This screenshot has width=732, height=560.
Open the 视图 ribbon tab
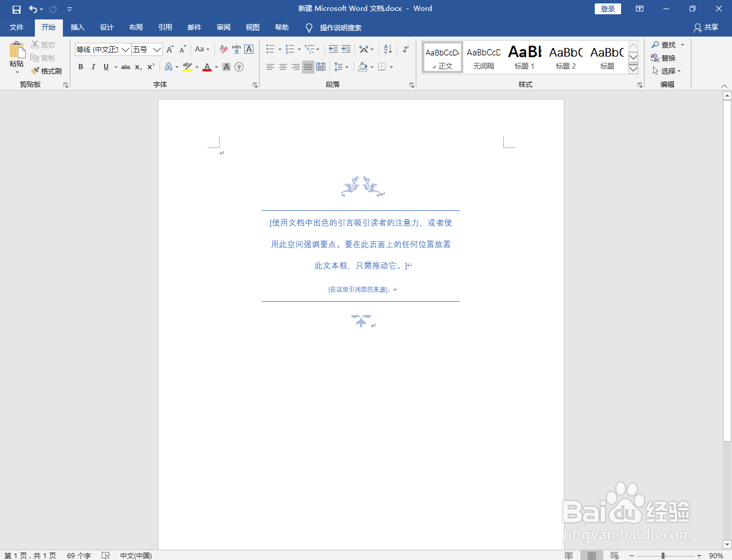[x=252, y=27]
